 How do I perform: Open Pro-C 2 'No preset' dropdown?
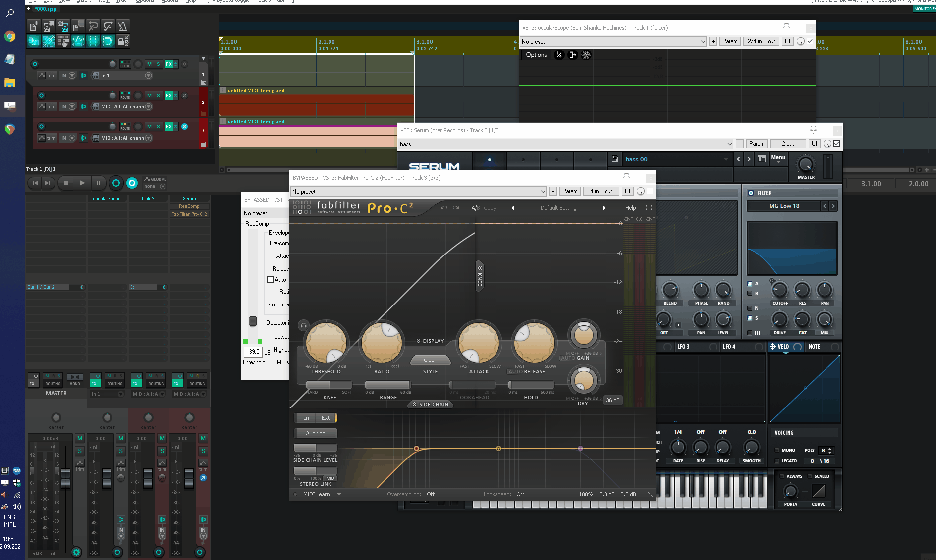(x=419, y=192)
